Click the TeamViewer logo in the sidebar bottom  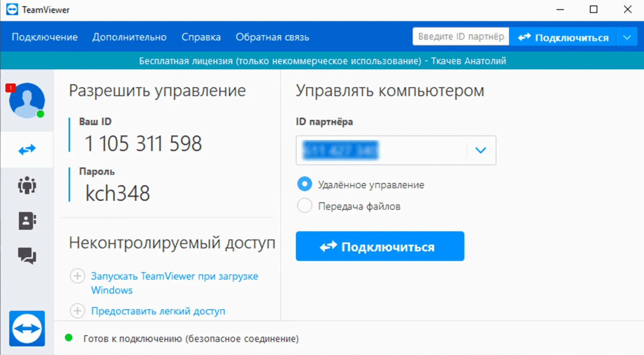[x=27, y=328]
